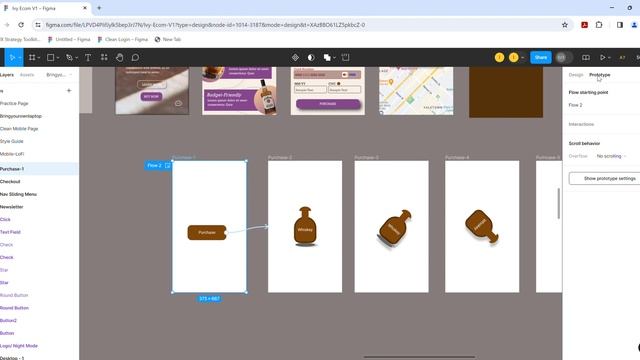The width and height of the screenshot is (640, 360).
Task: Open the Resources tool
Action: click(104, 58)
